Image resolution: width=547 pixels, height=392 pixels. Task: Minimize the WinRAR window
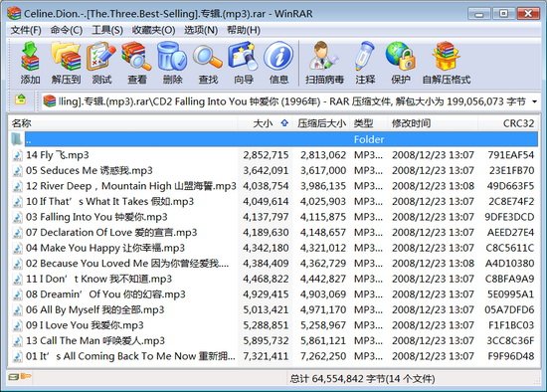pos(479,14)
